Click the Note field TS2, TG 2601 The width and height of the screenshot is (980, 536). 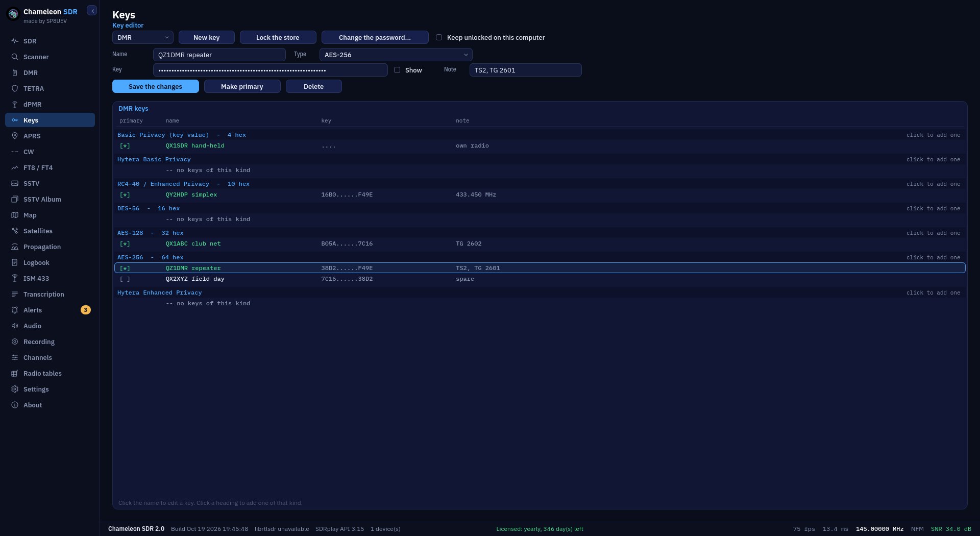(x=526, y=70)
